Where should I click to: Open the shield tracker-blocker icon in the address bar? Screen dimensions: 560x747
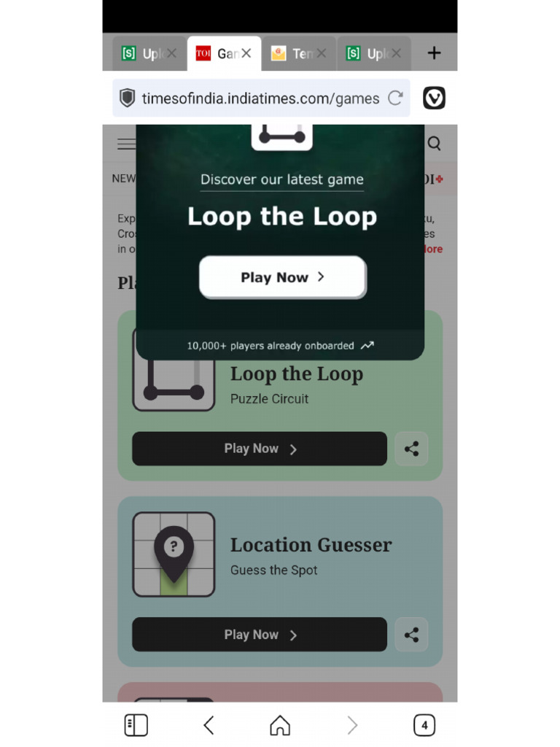pos(127,98)
